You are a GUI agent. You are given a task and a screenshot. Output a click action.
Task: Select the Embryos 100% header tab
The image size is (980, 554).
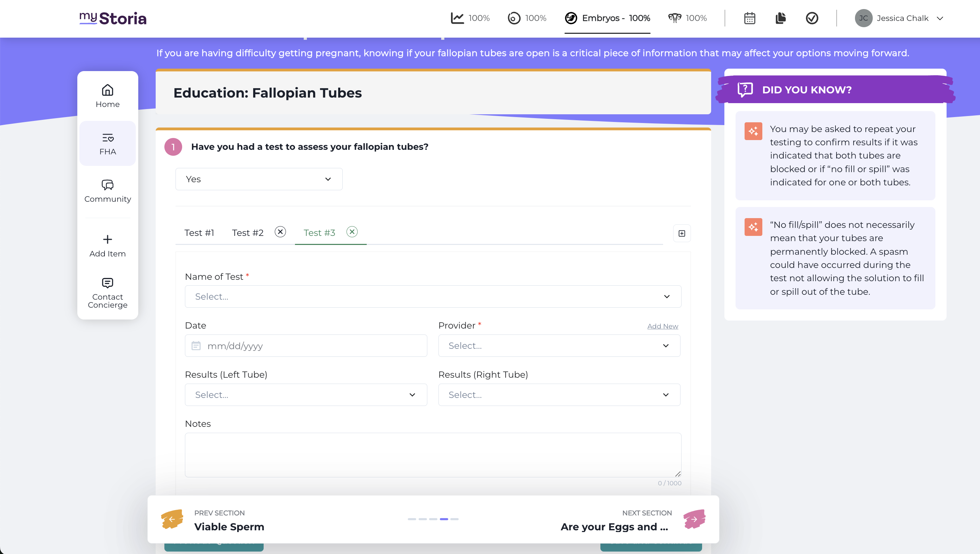tap(608, 18)
